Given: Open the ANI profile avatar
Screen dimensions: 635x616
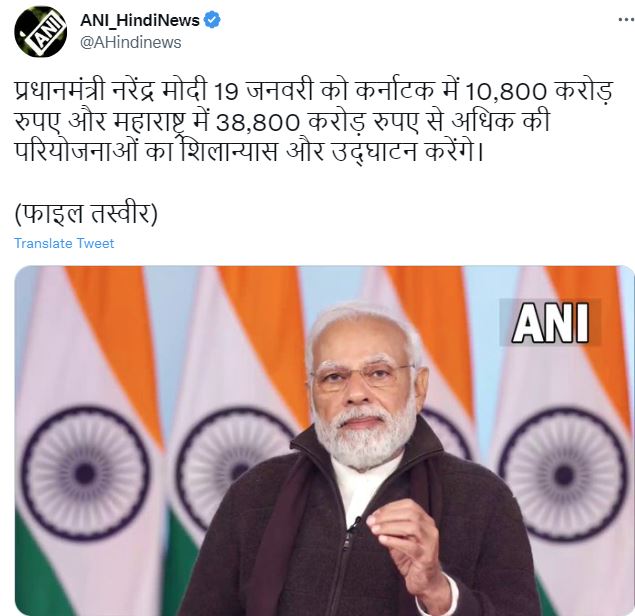Looking at the screenshot, I should (40, 32).
